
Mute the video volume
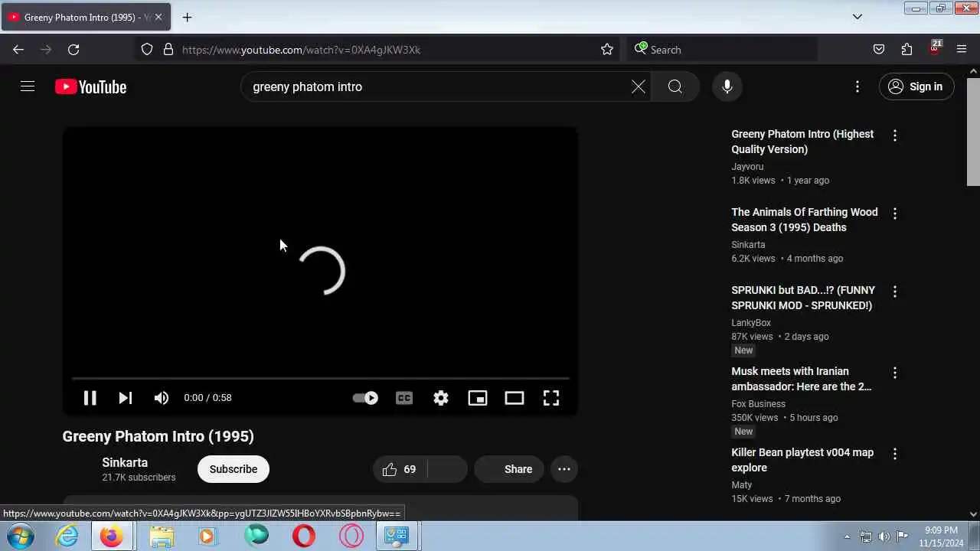161,398
